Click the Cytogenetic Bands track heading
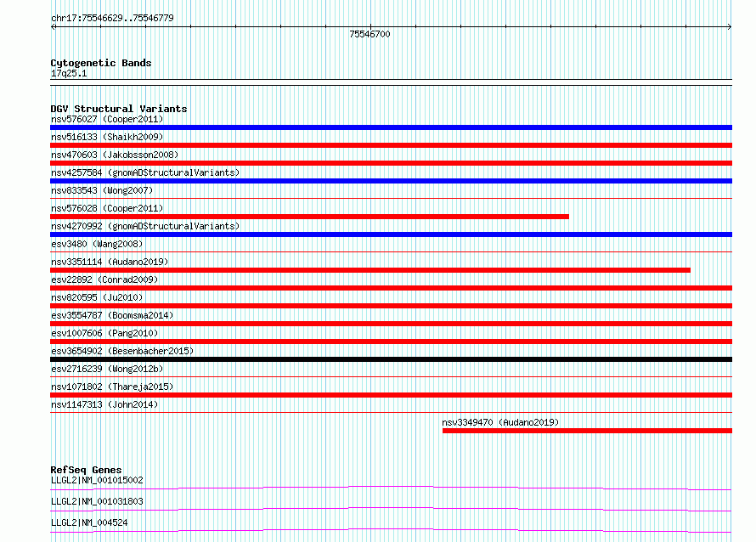The height and width of the screenshot is (542, 756). coord(101,63)
